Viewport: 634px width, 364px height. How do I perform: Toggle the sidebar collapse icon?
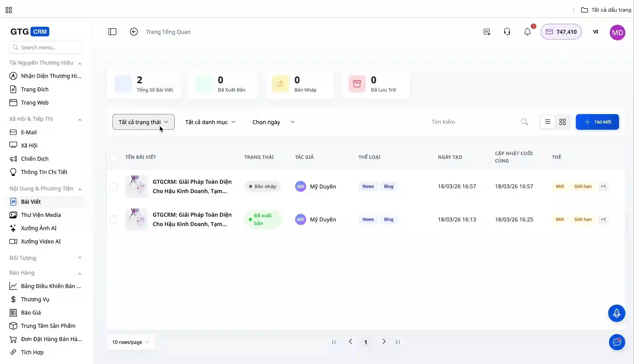coord(112,32)
